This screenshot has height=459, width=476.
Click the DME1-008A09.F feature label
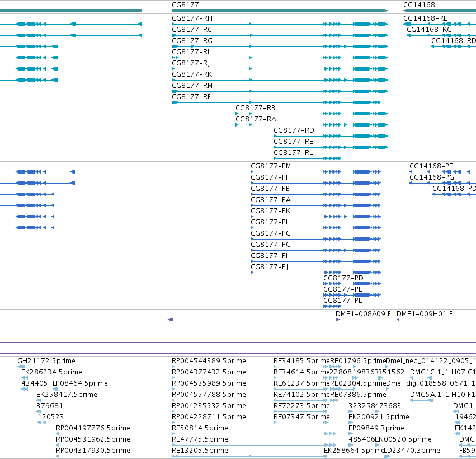coord(364,315)
